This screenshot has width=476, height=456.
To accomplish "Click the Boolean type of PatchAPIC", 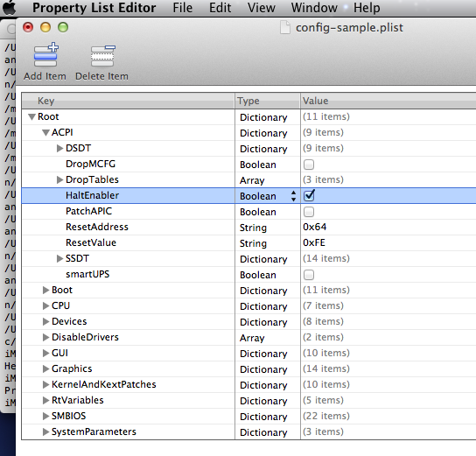I will [x=258, y=212].
